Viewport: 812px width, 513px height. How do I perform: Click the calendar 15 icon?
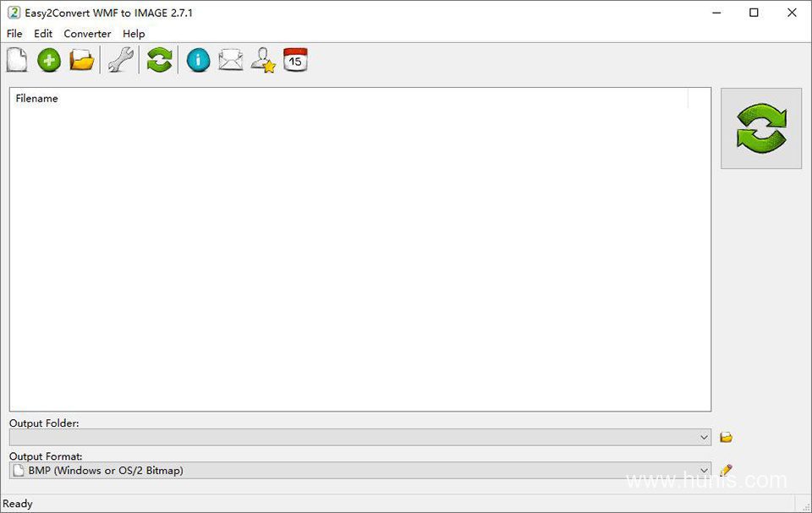coord(296,60)
